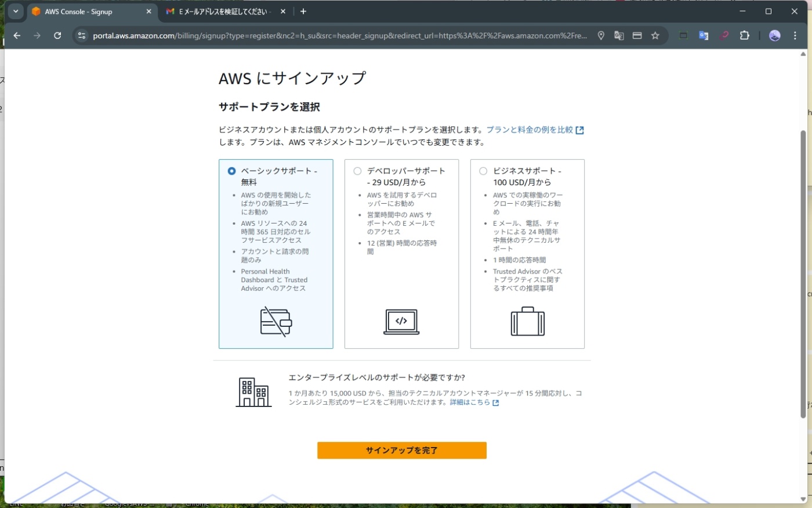Open the site information view in address bar
Viewport: 812px width, 508px height.
point(81,35)
